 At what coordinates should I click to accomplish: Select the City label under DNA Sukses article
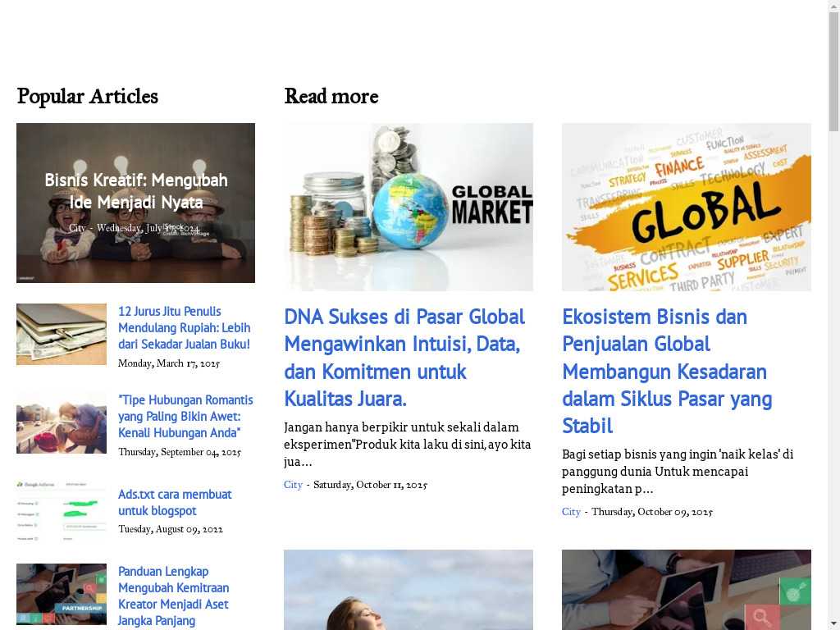pyautogui.click(x=293, y=484)
